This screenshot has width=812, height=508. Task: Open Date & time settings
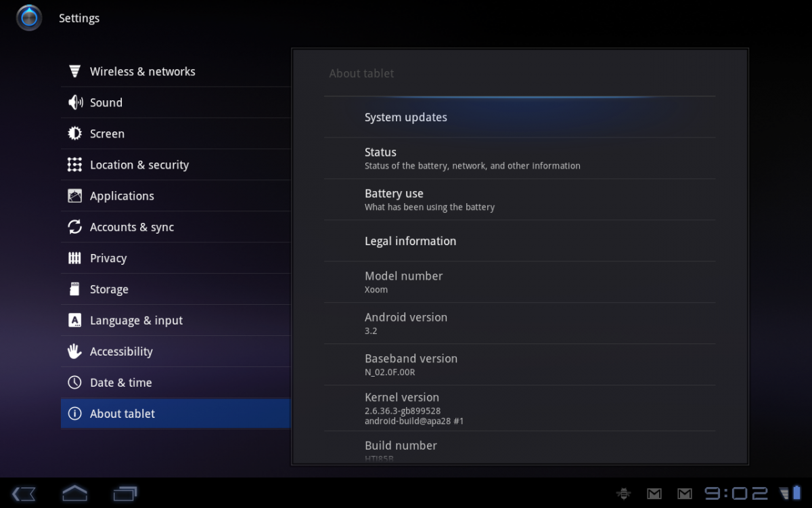click(x=176, y=383)
